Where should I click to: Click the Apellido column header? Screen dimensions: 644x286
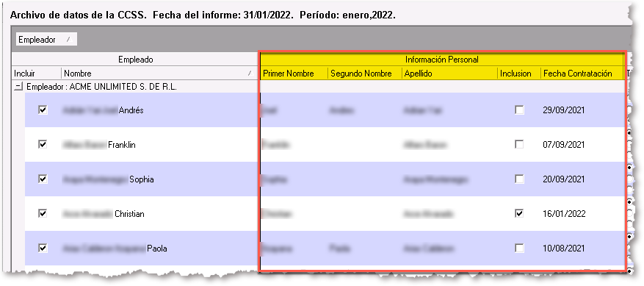pyautogui.click(x=449, y=74)
